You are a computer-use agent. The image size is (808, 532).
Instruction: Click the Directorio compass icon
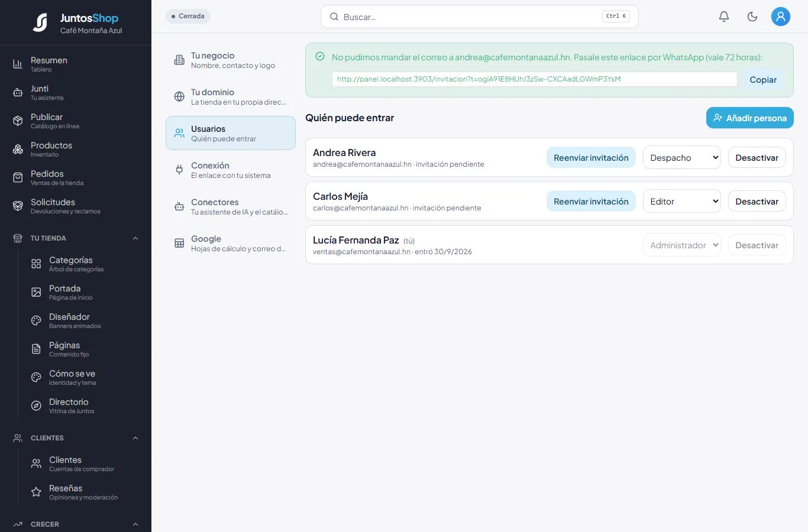pos(36,406)
